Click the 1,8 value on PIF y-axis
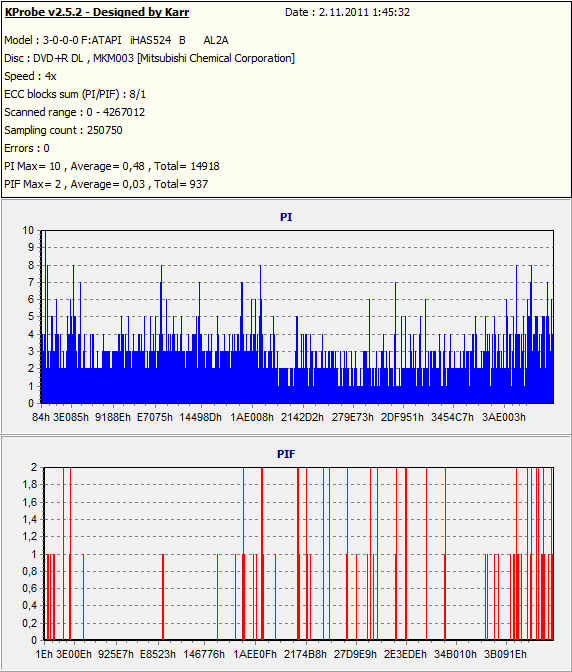 pos(30,485)
